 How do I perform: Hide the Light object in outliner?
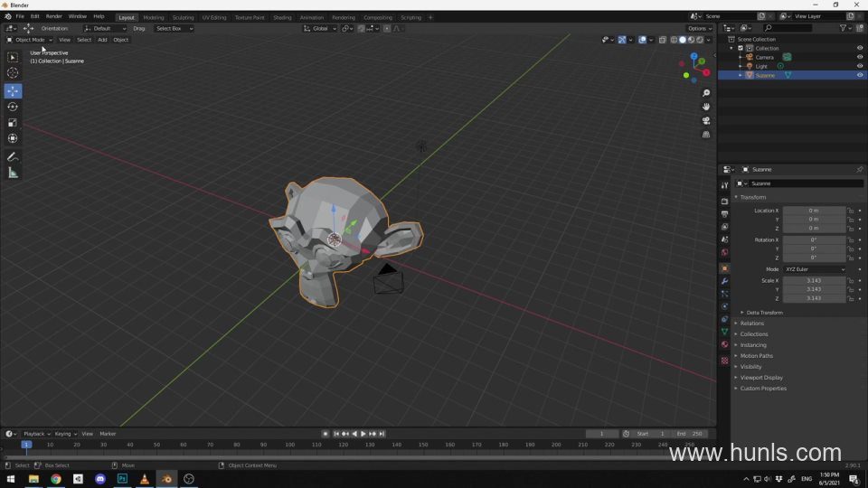tap(859, 66)
